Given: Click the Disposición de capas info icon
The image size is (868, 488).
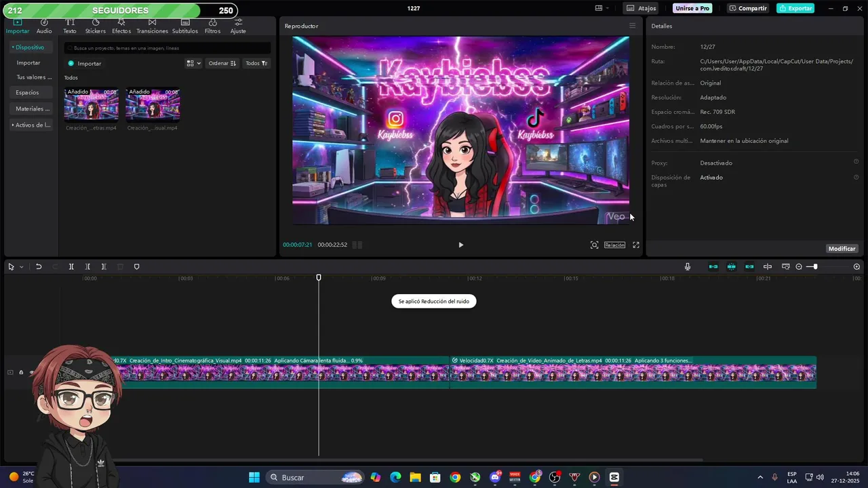Looking at the screenshot, I should coord(856,177).
